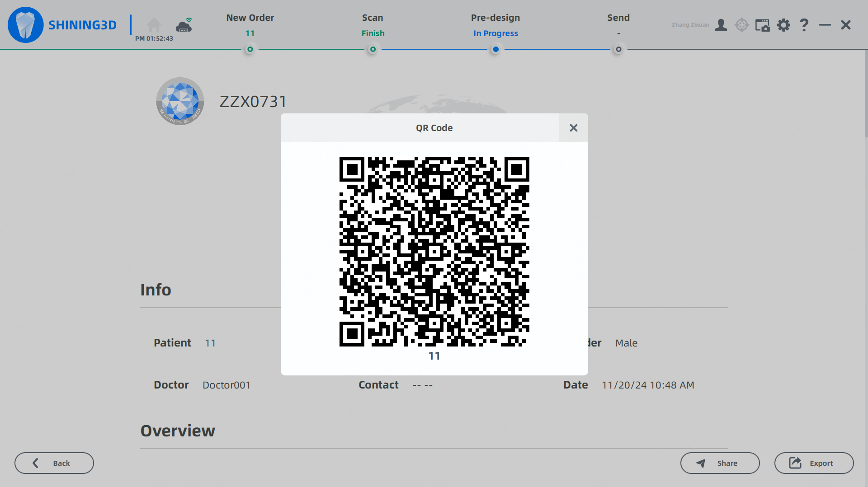The width and height of the screenshot is (868, 487).
Task: Go to the Send step
Action: pos(618,25)
